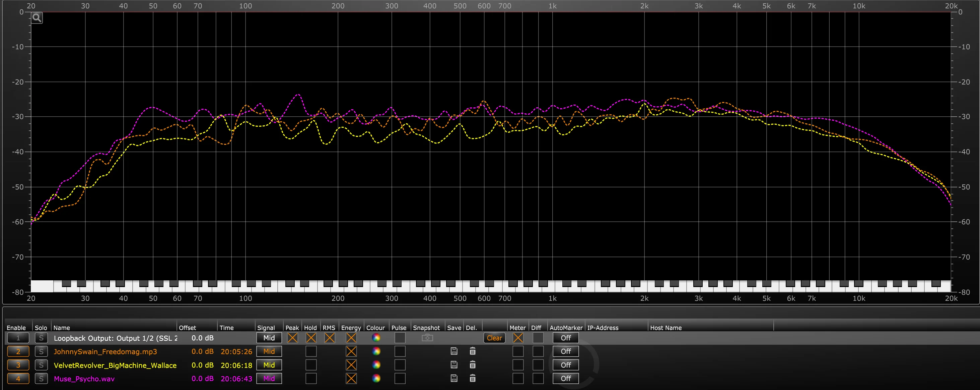Solo the VelvetRevolver_BigMachine row
The width and height of the screenshot is (980, 390).
(41, 365)
